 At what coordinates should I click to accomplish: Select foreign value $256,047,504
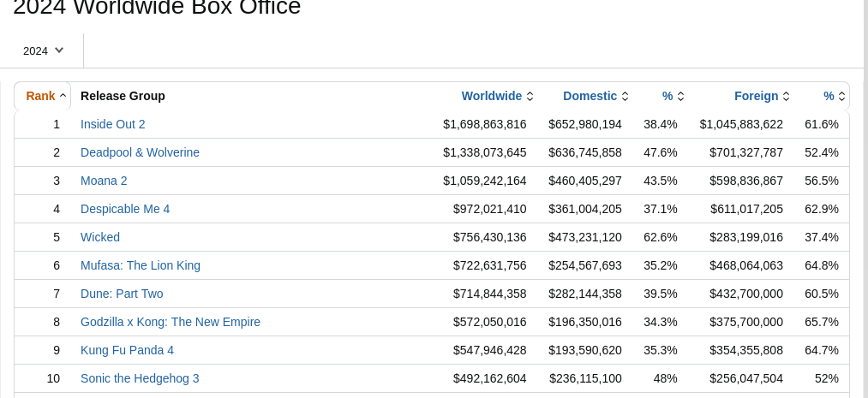tap(746, 378)
